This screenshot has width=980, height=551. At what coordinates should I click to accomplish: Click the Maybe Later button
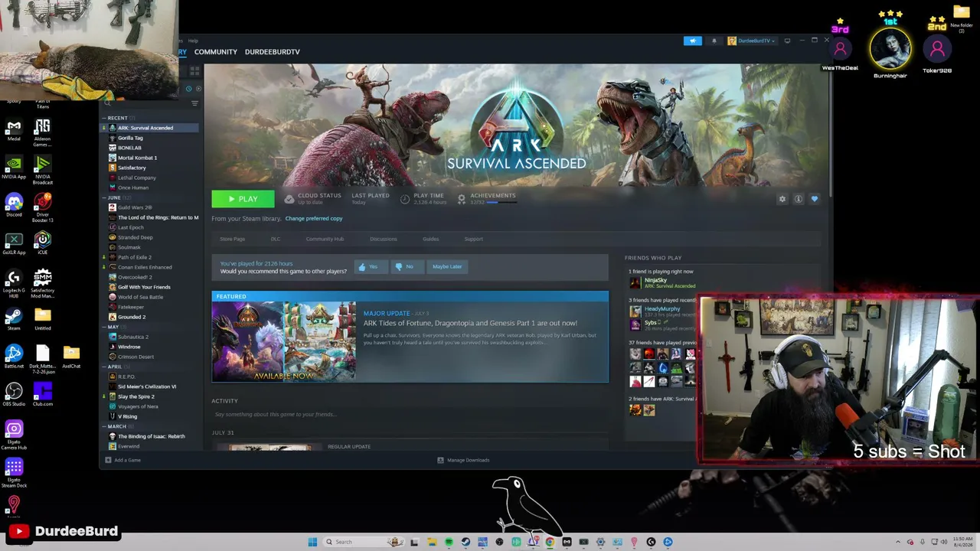click(x=447, y=266)
